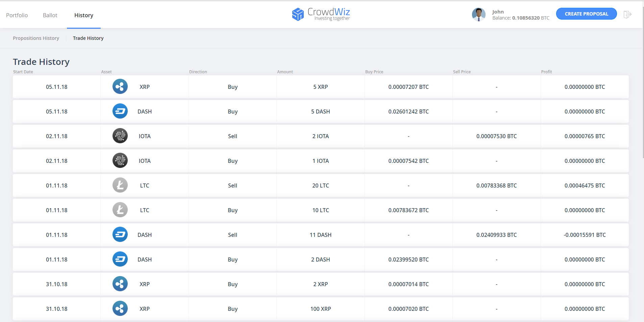
Task: Click the sell price 0.00783368 BTC
Action: (x=496, y=185)
